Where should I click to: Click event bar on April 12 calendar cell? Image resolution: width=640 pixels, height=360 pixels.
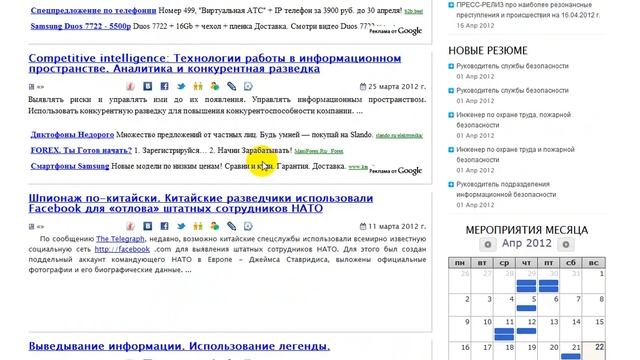tap(526, 331)
